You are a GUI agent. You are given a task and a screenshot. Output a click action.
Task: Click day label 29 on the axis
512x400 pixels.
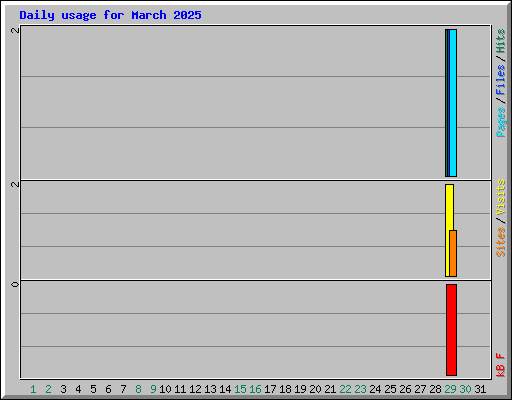(450, 389)
